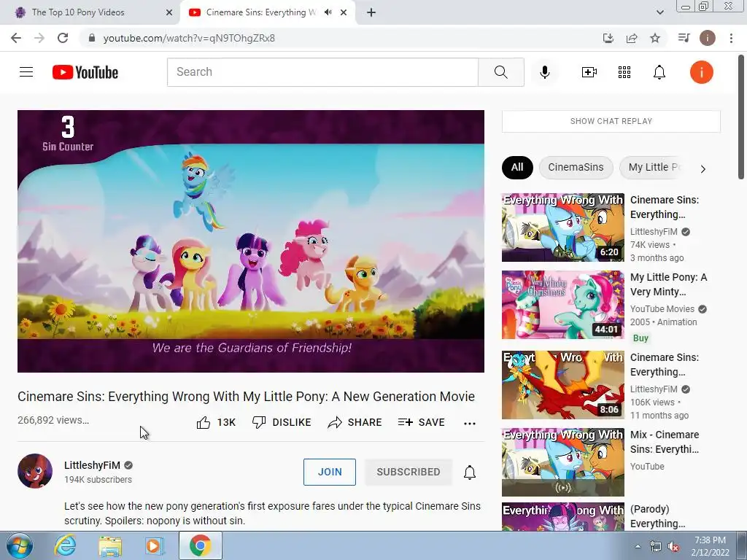Select the CinemaSins filter chip
Screen dimensions: 747x560
coord(576,167)
